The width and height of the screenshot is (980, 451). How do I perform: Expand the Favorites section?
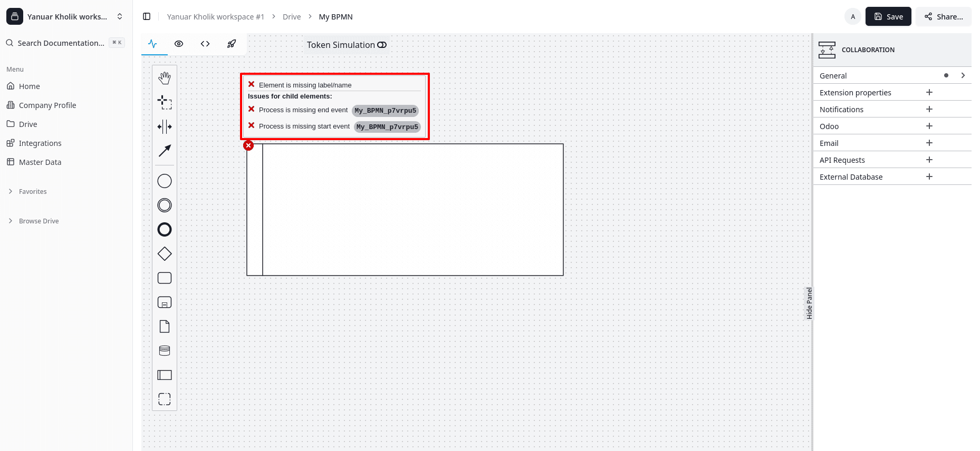pos(33,192)
